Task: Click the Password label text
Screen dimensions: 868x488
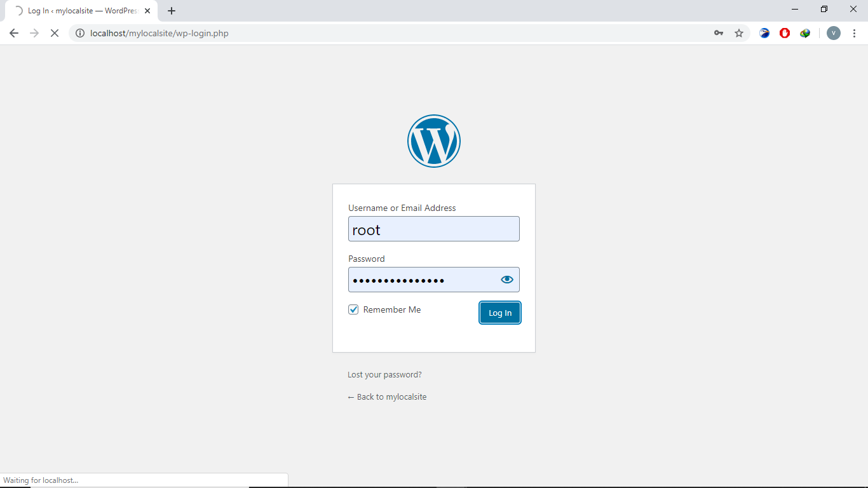Action: pos(367,259)
